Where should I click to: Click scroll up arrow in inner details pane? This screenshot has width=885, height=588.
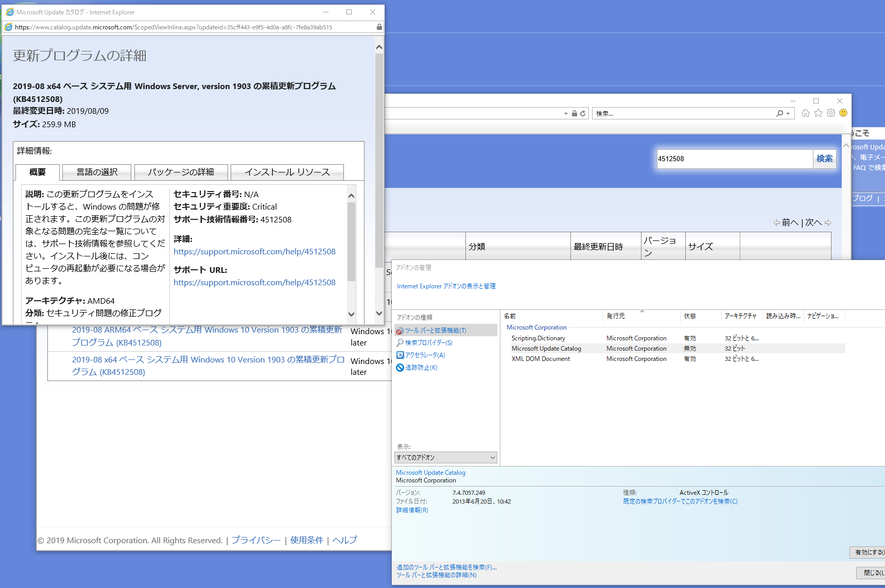351,196
